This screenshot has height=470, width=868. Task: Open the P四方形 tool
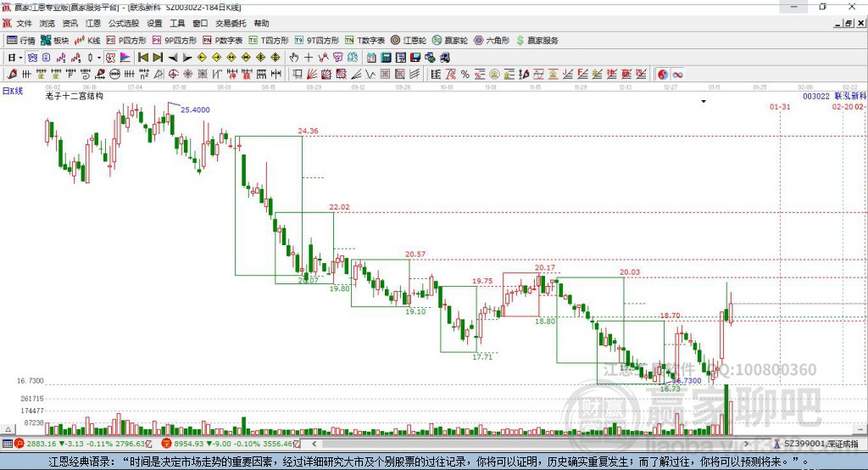coord(126,41)
